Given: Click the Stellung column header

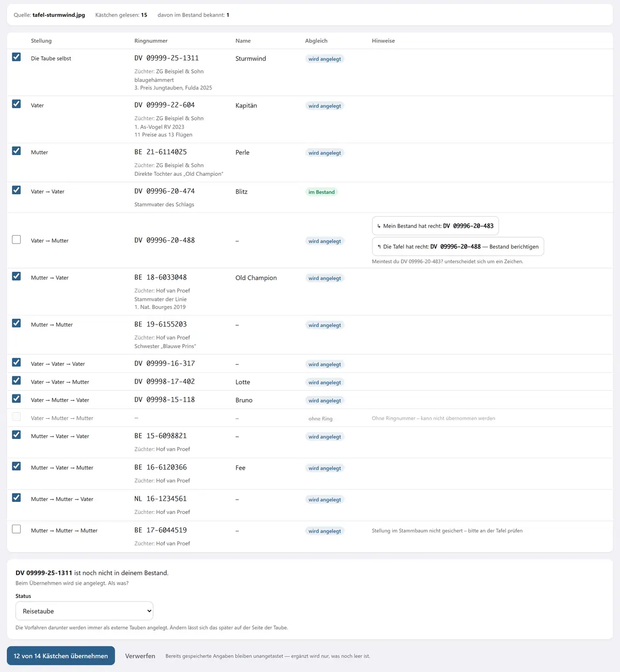Looking at the screenshot, I should coord(41,41).
